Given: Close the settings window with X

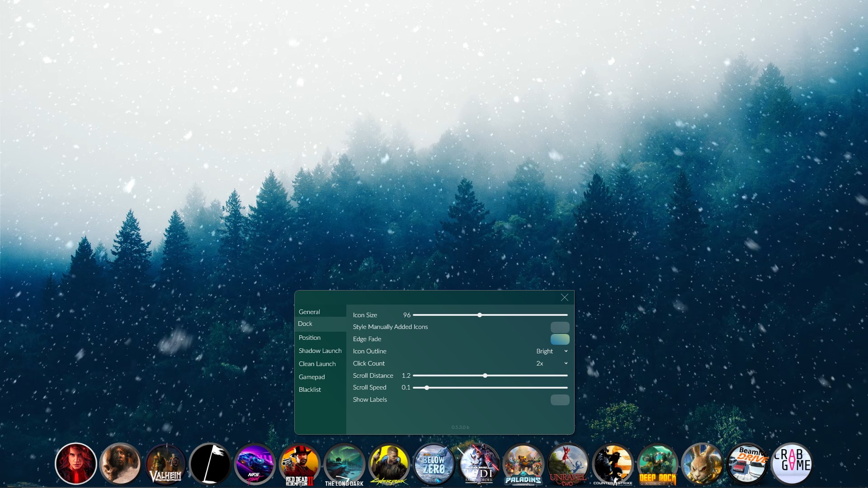Looking at the screenshot, I should [565, 297].
